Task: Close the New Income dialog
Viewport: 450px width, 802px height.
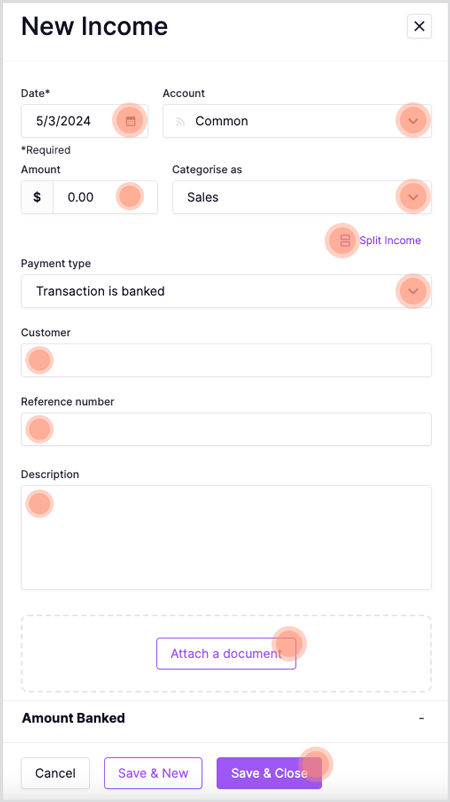Action: click(419, 26)
